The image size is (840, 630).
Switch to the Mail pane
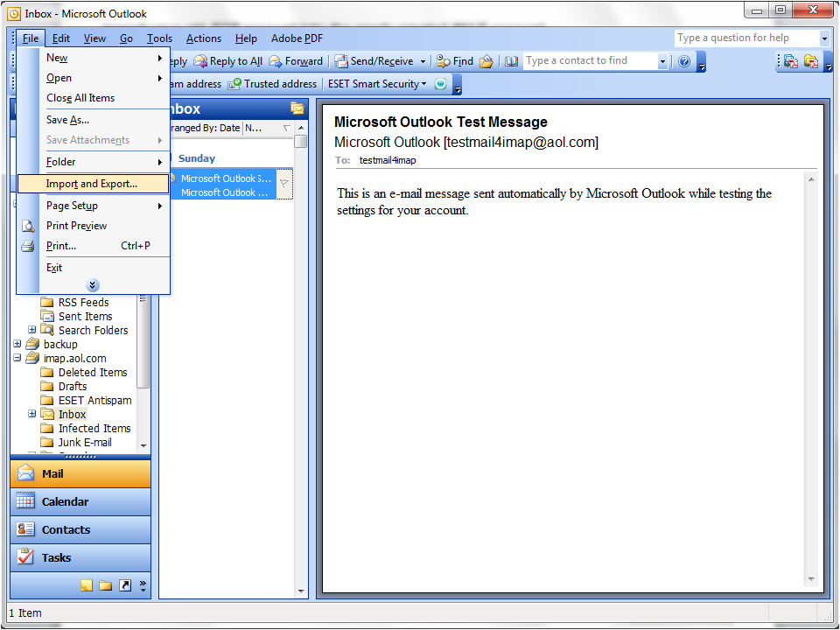pos(80,473)
